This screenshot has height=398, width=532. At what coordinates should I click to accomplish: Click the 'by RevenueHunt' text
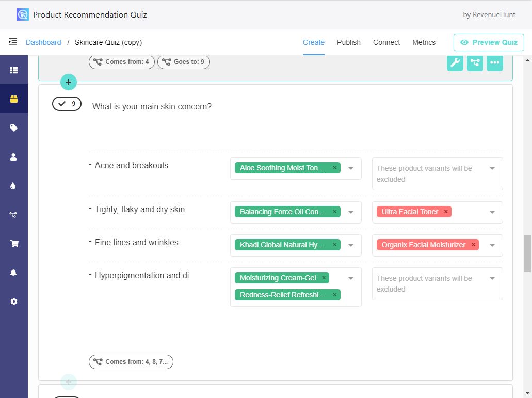pos(489,14)
